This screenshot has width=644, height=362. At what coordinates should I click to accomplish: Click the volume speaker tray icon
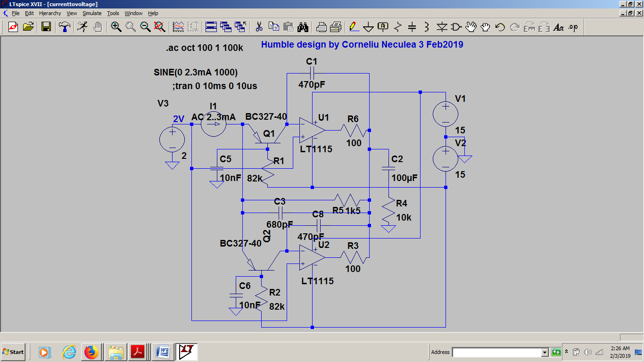587,352
